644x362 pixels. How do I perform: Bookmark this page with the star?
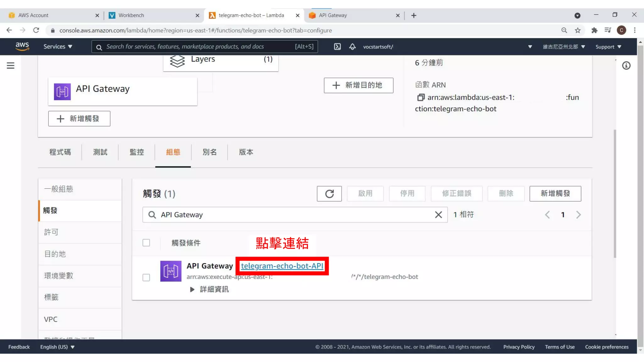578,30
